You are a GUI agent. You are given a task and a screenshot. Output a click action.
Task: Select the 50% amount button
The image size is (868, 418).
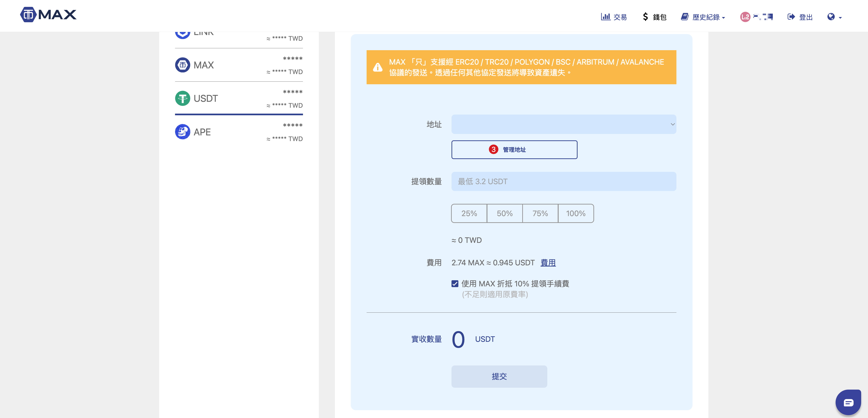coord(504,213)
